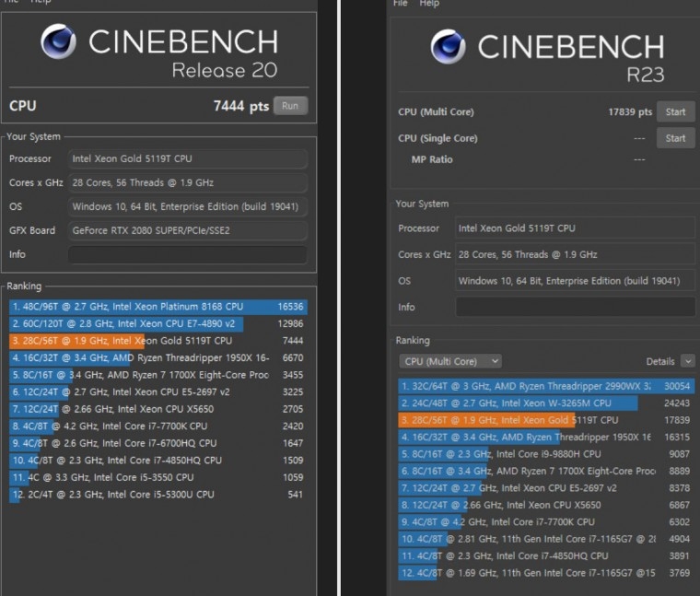
Task: Open the Help menu in Cinebench R20
Action: (x=41, y=1)
